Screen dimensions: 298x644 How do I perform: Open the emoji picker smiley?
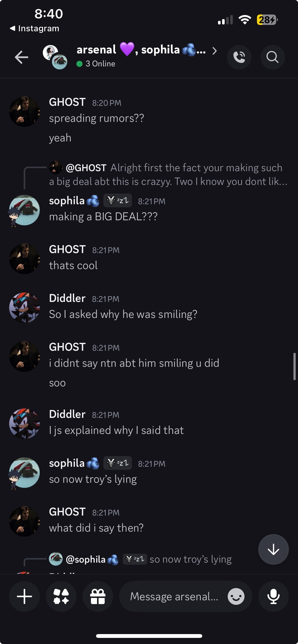pos(236,596)
